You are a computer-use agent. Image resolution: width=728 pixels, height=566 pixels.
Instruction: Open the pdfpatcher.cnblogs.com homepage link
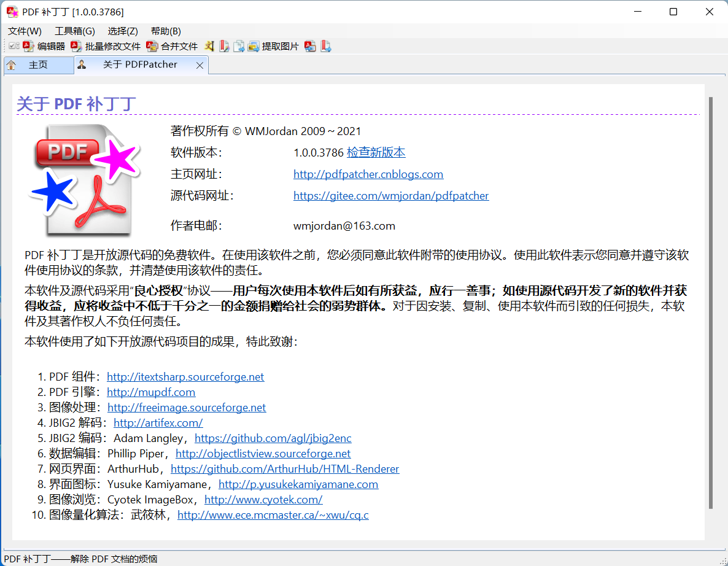(368, 174)
